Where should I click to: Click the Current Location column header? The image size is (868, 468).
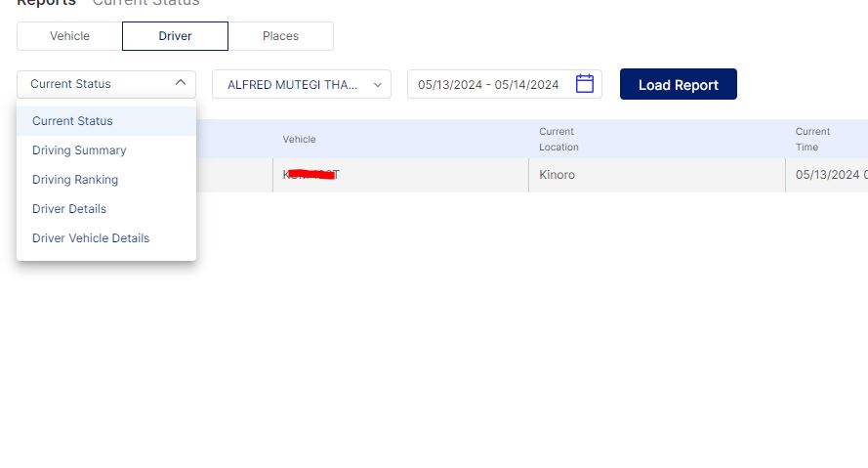pos(558,140)
